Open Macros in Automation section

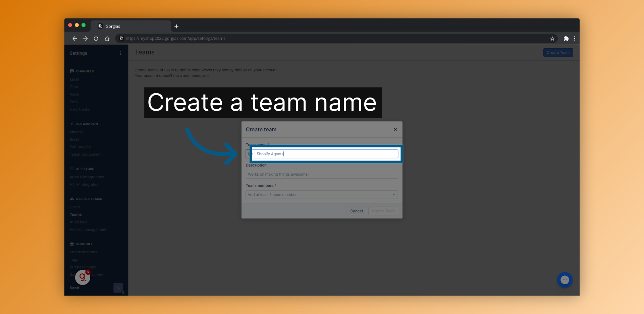tap(76, 132)
